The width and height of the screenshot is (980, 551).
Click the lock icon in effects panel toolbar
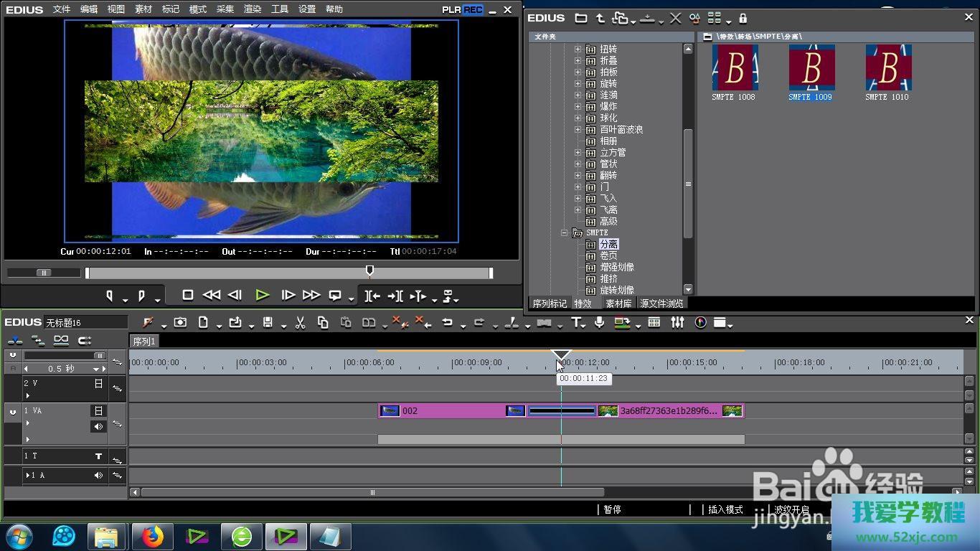tap(743, 18)
